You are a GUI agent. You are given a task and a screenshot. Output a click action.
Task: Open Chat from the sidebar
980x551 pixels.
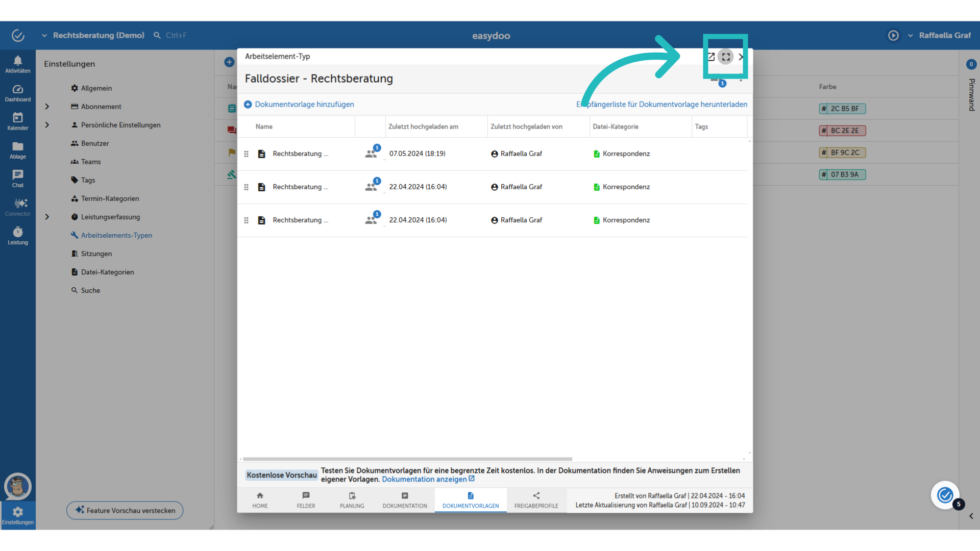18,179
